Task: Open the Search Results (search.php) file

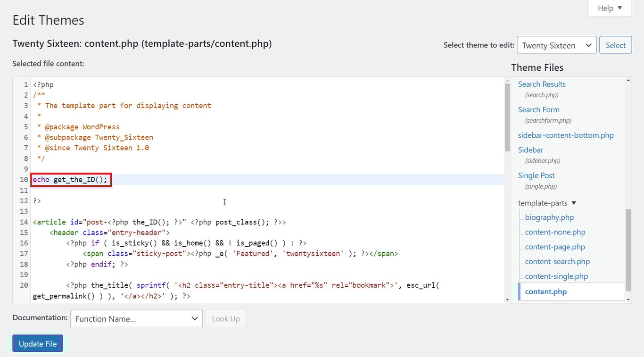Action: (541, 83)
